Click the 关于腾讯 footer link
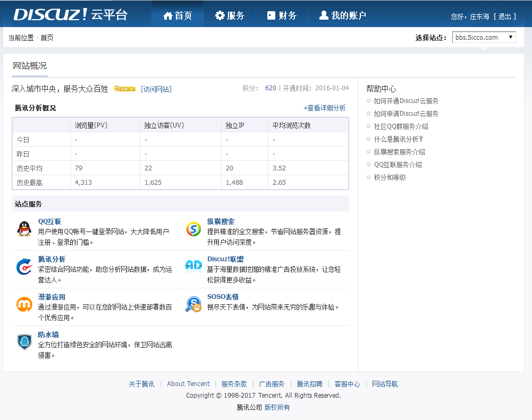This screenshot has height=420, width=532. 141,384
